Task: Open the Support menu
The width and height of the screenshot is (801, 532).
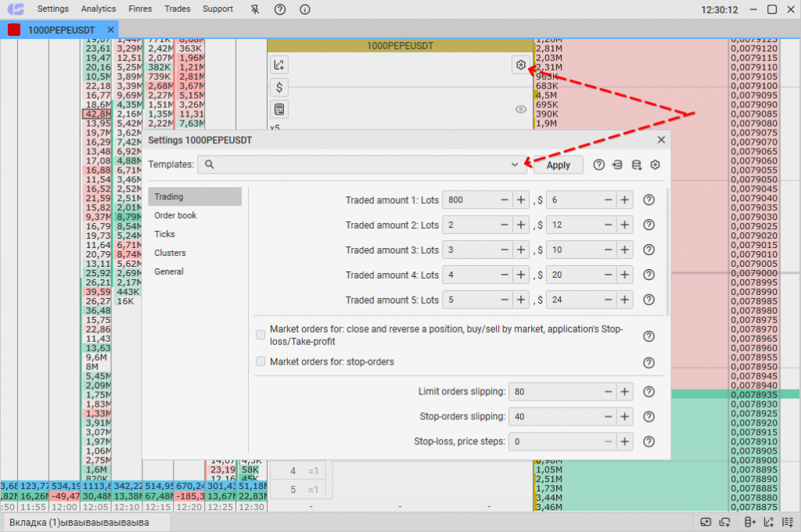Action: point(217,9)
